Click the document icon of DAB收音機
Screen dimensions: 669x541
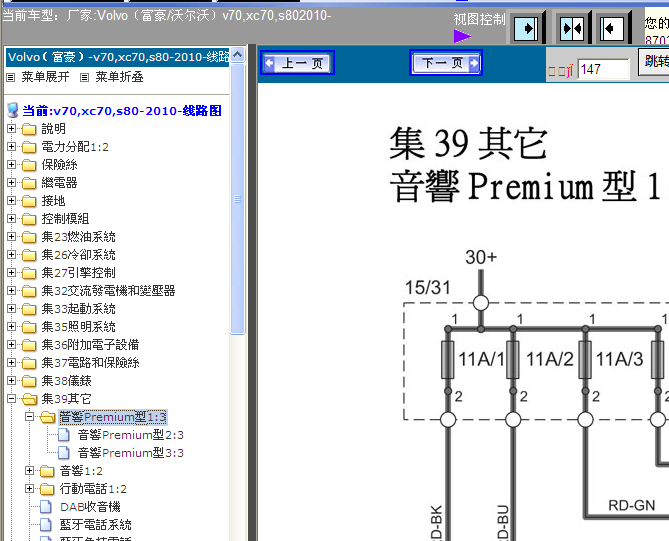pyautogui.click(x=46, y=507)
